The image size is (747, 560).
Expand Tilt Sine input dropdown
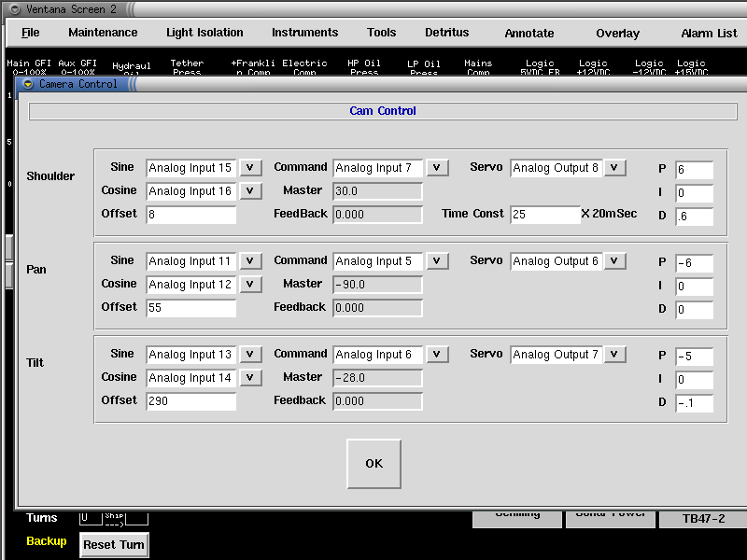249,355
